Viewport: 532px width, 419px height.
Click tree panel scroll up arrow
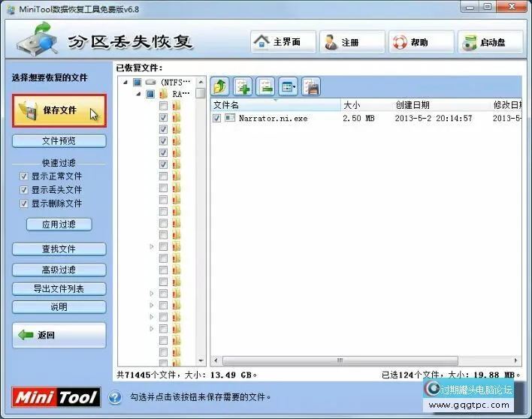pyautogui.click(x=201, y=82)
